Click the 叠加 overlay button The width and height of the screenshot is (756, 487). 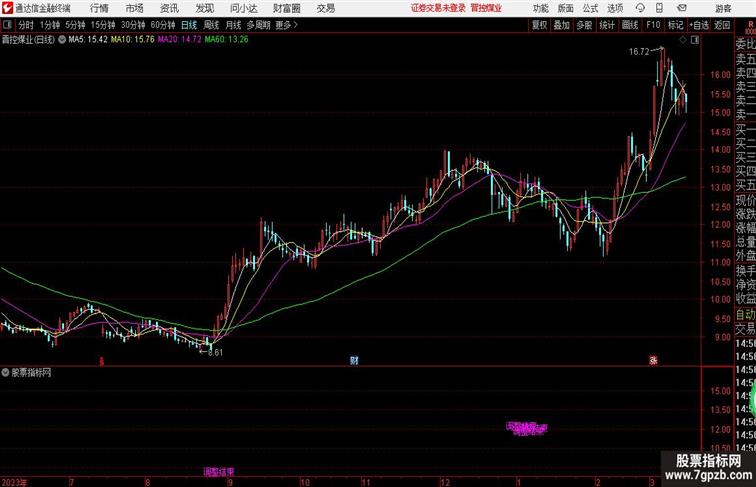click(x=562, y=25)
